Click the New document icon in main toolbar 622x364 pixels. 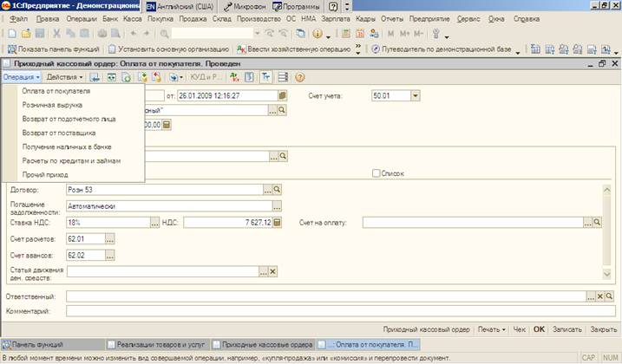point(12,34)
